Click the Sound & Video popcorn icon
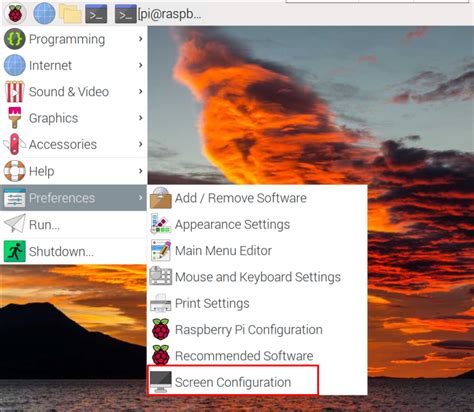Viewport: 474px width, 412px height. (x=14, y=92)
